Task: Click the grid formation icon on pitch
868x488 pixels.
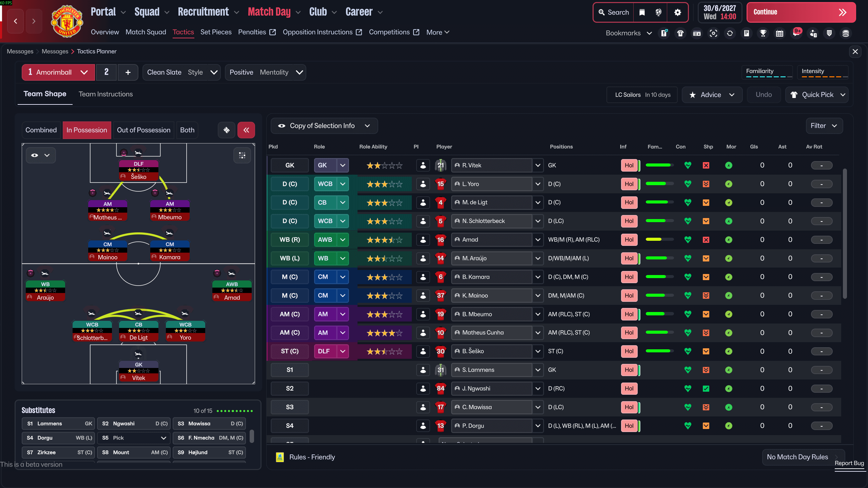Action: [x=242, y=155]
